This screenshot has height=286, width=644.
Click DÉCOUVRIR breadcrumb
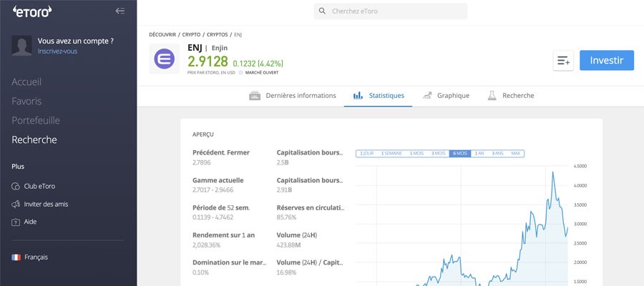coord(162,34)
